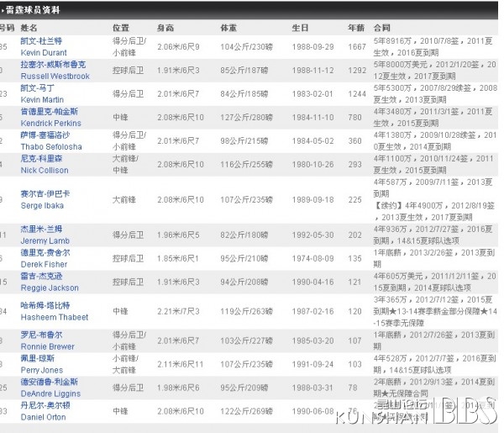This screenshot has height=433, width=504.
Task: Select weight cell 104公斤/230磅
Action: point(246,47)
